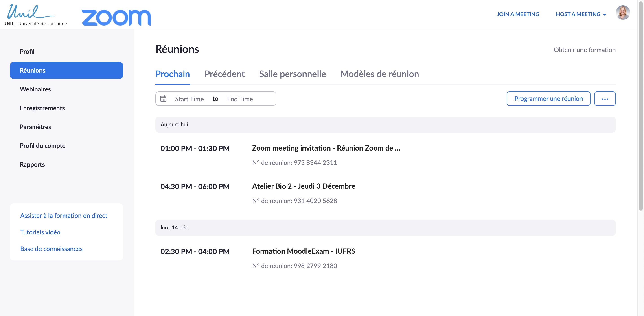Viewport: 644px width, 316px height.
Task: Click the End Time field
Action: tap(240, 99)
